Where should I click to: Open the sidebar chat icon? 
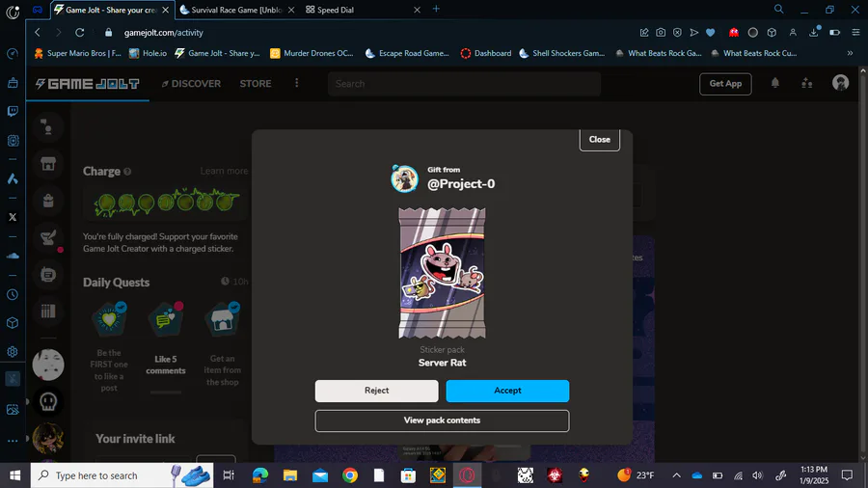click(x=48, y=275)
